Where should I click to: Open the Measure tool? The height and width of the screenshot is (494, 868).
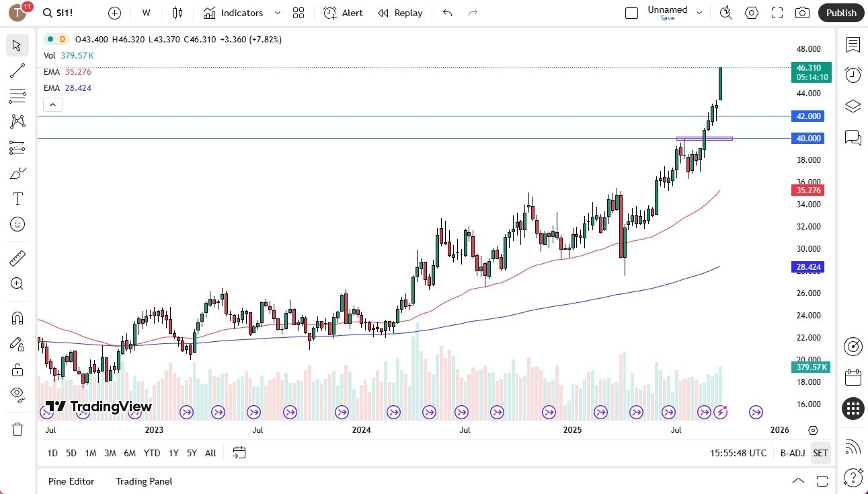[17, 258]
